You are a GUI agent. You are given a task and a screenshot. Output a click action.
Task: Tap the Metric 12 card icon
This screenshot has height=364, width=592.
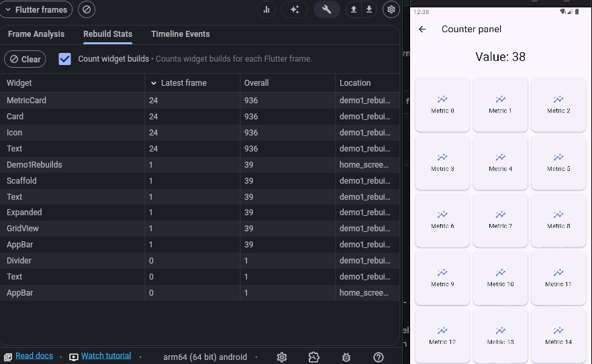pyautogui.click(x=442, y=330)
